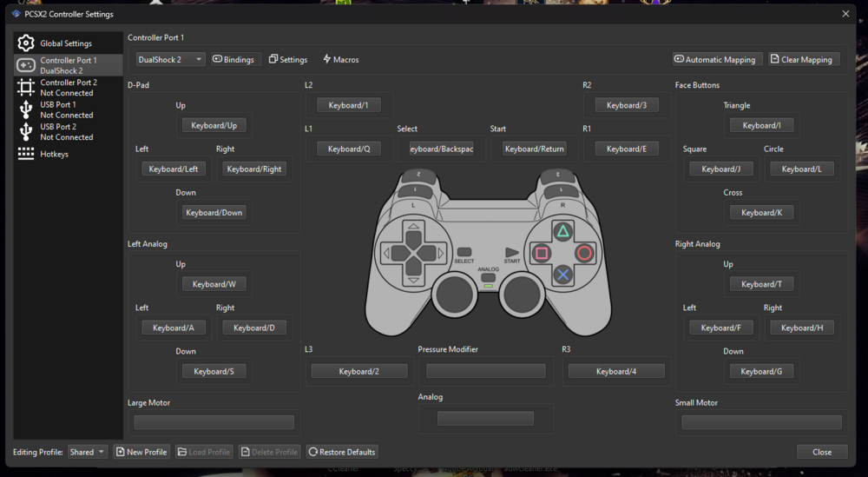The image size is (868, 477).
Task: Switch to the Settings tab
Action: [x=288, y=60]
